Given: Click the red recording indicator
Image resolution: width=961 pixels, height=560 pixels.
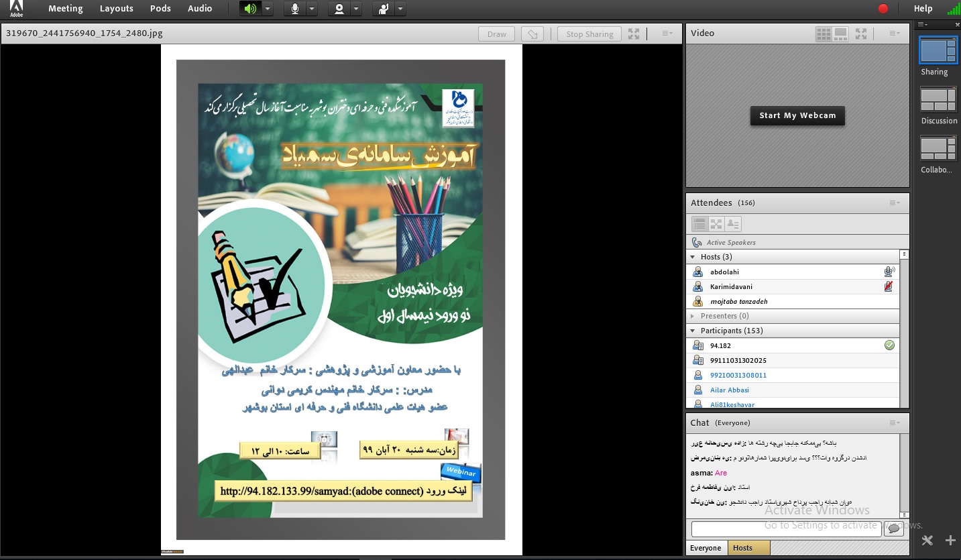Looking at the screenshot, I should coord(883,9).
